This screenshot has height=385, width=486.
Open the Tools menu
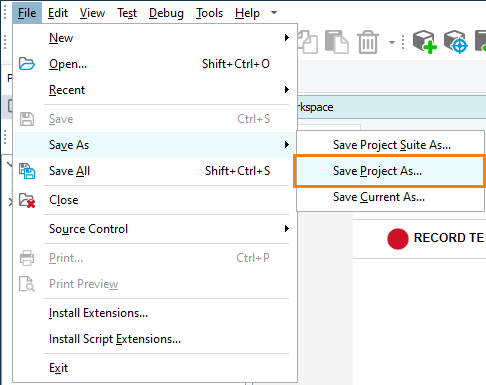tap(209, 13)
